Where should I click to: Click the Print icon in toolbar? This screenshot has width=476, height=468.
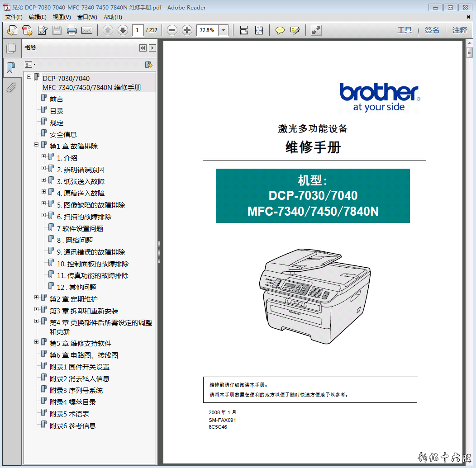point(72,30)
